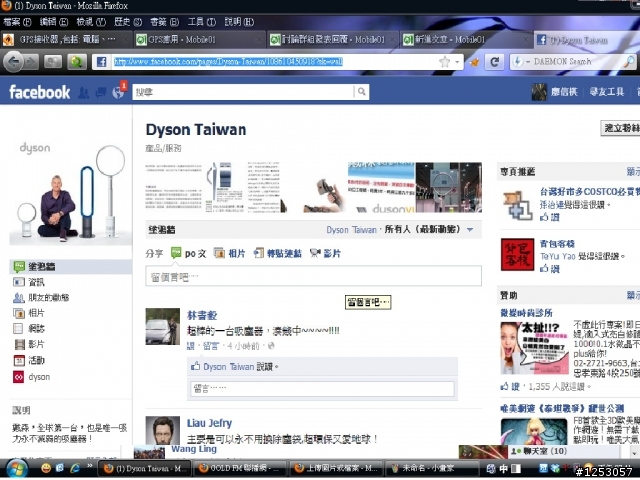The height and width of the screenshot is (480, 640).
Task: Select 塗鴉牆 in left sidebar
Action: tap(70, 267)
